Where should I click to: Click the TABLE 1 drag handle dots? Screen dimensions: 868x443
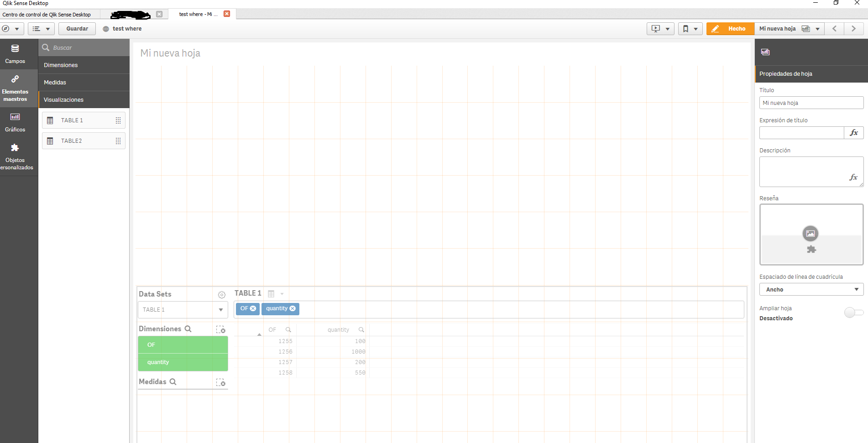click(x=118, y=120)
